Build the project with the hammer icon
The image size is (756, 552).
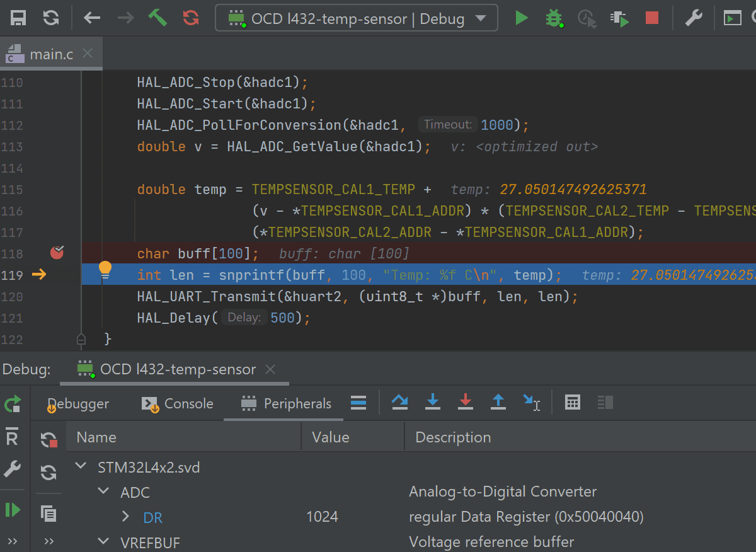coord(157,18)
